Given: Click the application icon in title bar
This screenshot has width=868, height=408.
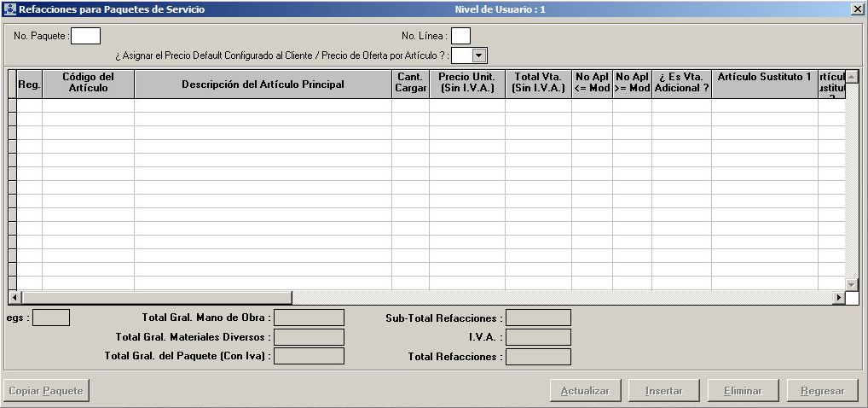Looking at the screenshot, I should tap(9, 9).
